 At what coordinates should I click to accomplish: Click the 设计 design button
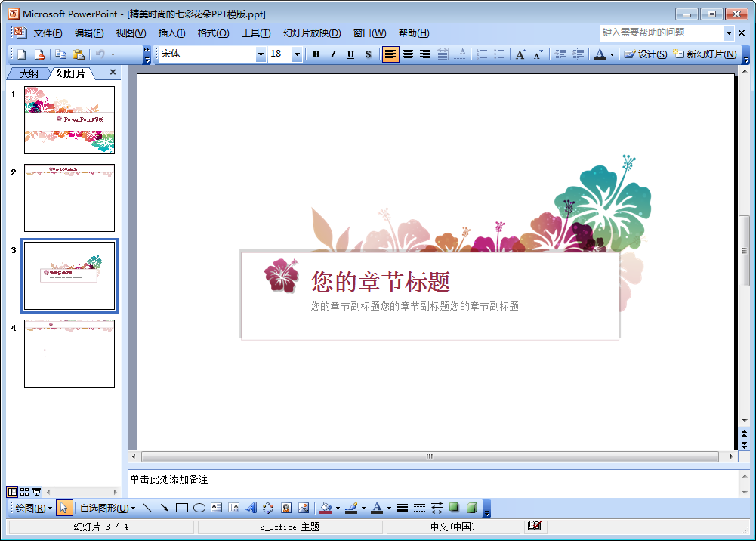[646, 54]
